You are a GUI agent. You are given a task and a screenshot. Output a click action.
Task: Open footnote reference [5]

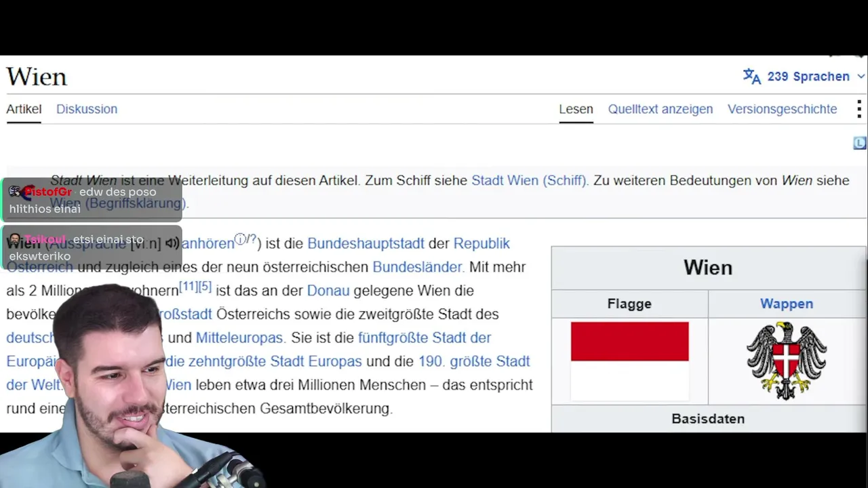205,287
